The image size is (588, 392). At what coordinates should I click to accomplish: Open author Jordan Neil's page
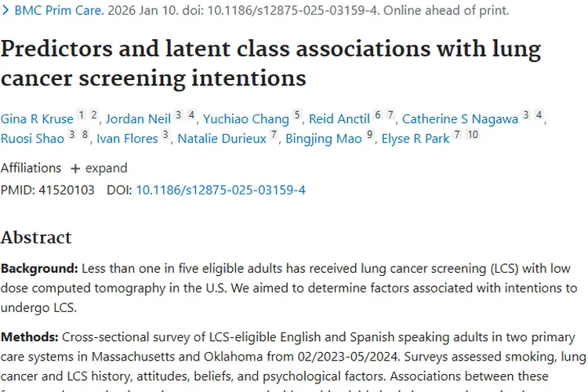pyautogui.click(x=138, y=119)
